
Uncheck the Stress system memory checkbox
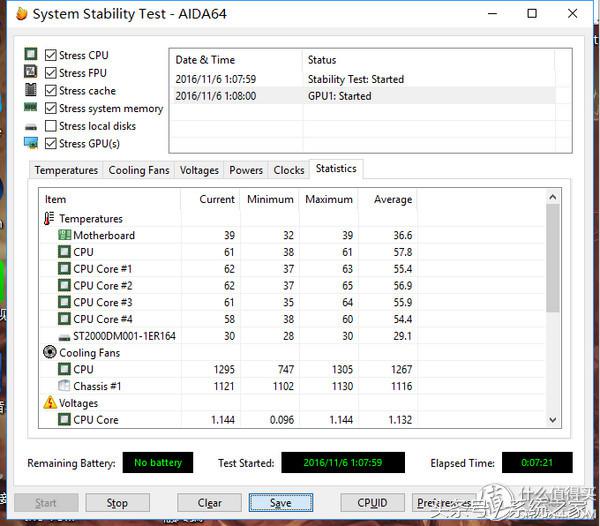tap(51, 108)
